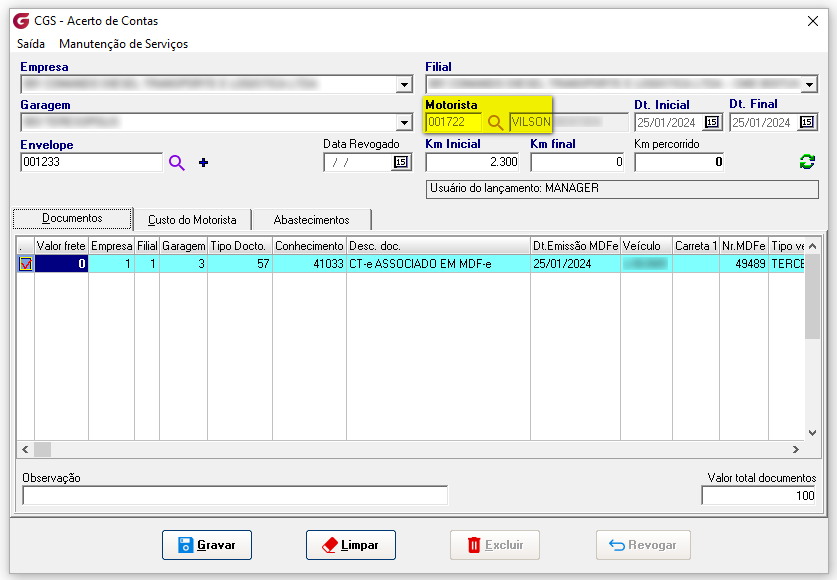Click the Km final input field

(x=577, y=162)
